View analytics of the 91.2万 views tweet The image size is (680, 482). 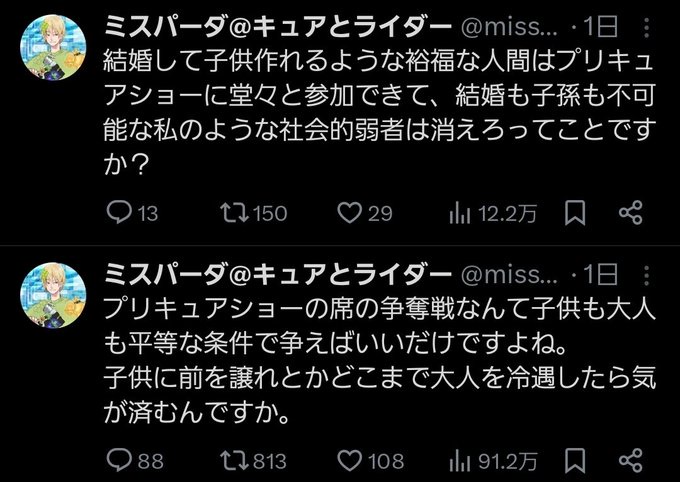click(461, 461)
